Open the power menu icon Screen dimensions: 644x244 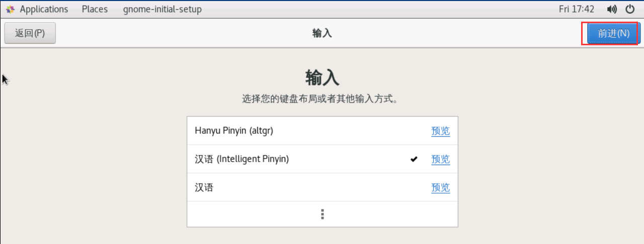tap(630, 9)
